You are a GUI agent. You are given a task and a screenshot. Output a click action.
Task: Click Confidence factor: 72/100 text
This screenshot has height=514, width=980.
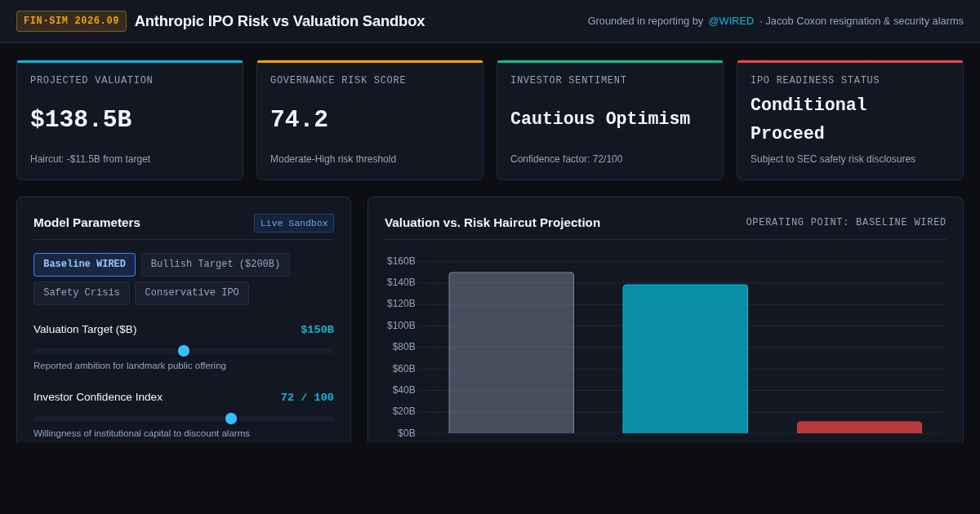pyautogui.click(x=566, y=159)
